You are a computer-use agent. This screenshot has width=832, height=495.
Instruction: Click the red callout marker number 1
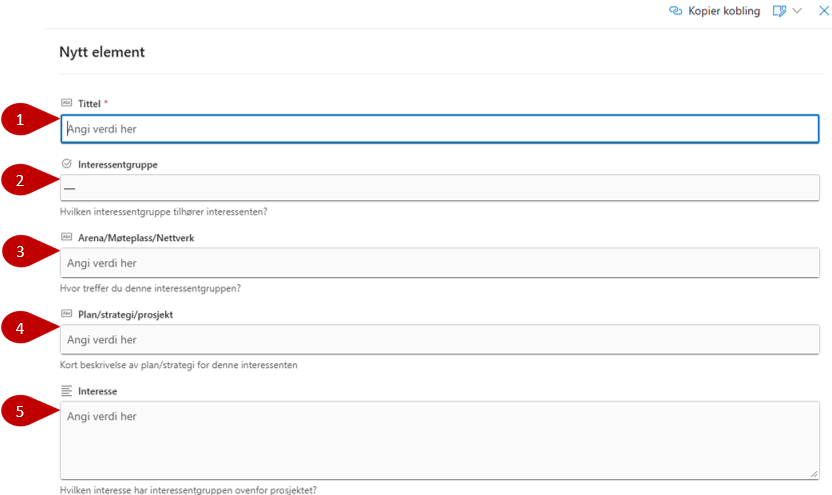pos(20,120)
